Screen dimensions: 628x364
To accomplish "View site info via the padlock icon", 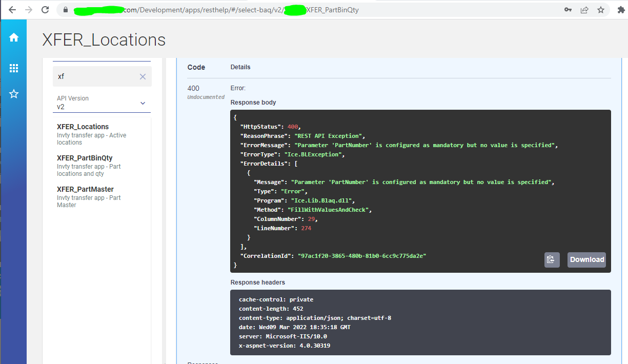I will [x=66, y=10].
